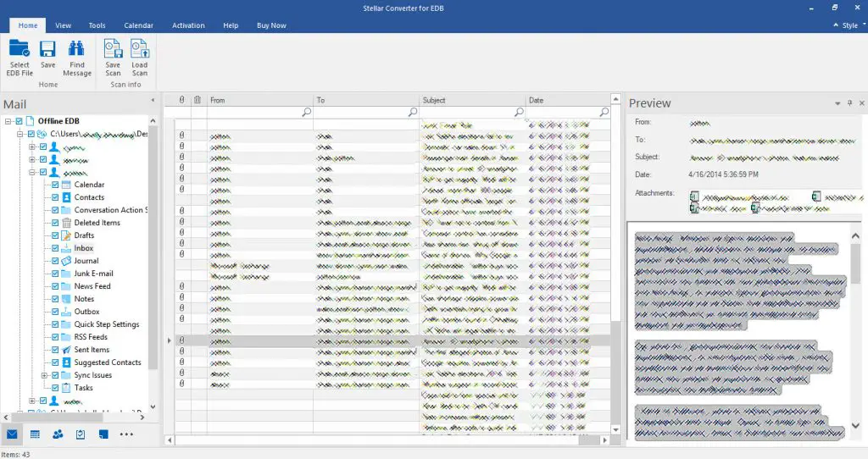Collapse the C:\Users path node
The height and width of the screenshot is (459, 868).
[20, 134]
